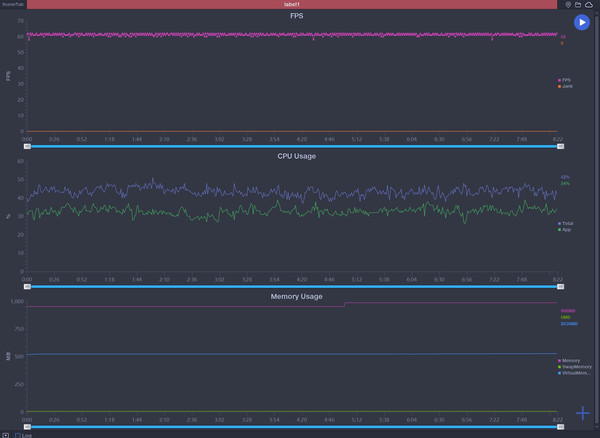Grab the FPS chart range right handle

tap(561, 147)
